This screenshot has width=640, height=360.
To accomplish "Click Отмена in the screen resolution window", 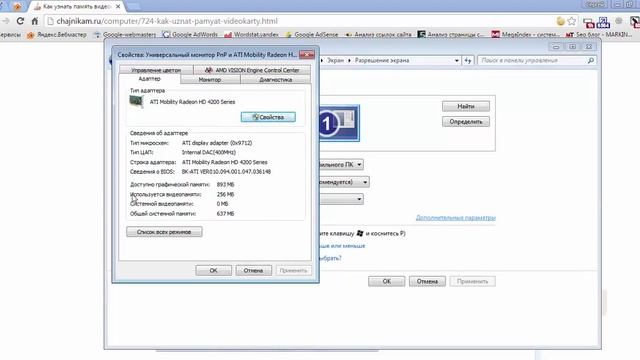I will click(427, 281).
